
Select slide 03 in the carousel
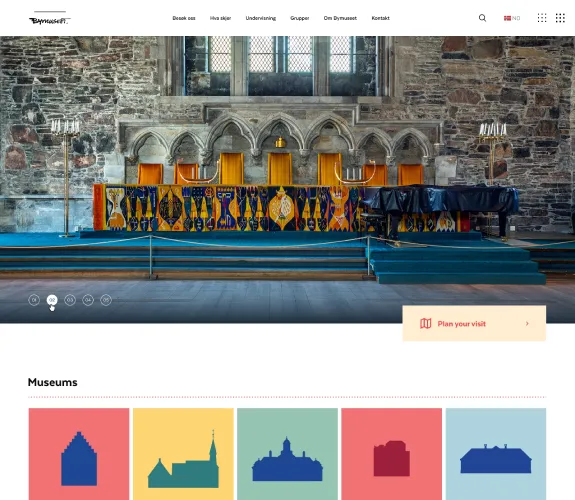70,300
